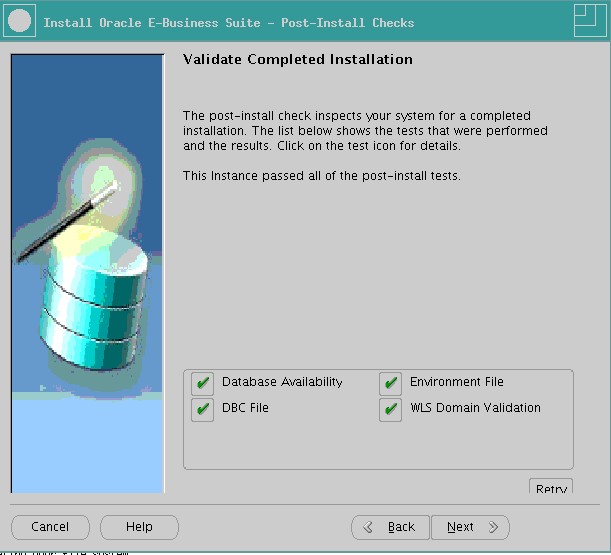Select the WLS Domain Validation label
Image resolution: width=611 pixels, height=555 pixels.
tap(475, 408)
